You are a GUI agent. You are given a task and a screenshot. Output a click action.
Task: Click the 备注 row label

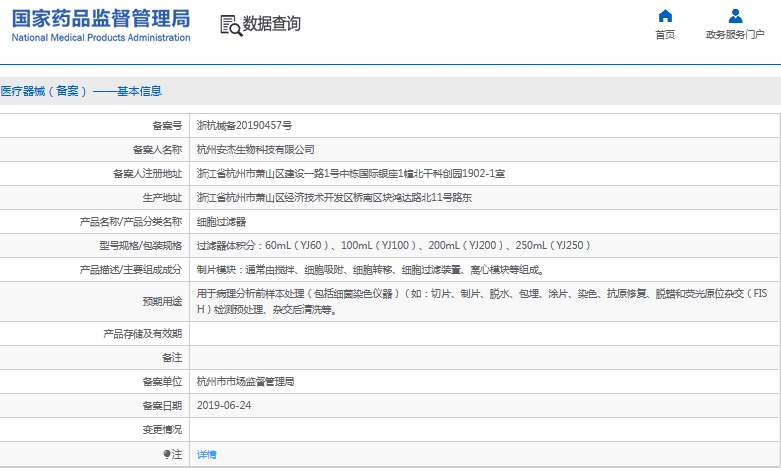coord(172,357)
